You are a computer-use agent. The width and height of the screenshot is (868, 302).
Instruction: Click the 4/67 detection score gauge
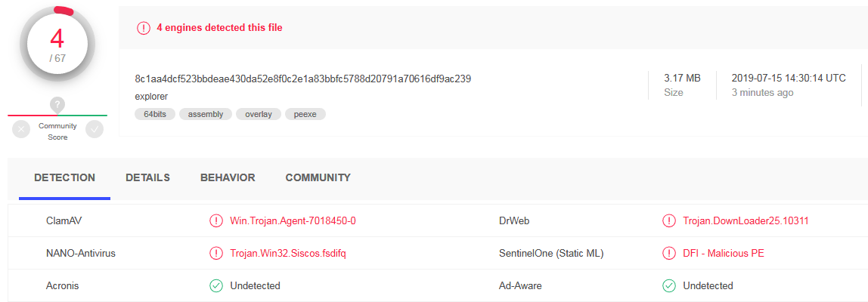57,45
